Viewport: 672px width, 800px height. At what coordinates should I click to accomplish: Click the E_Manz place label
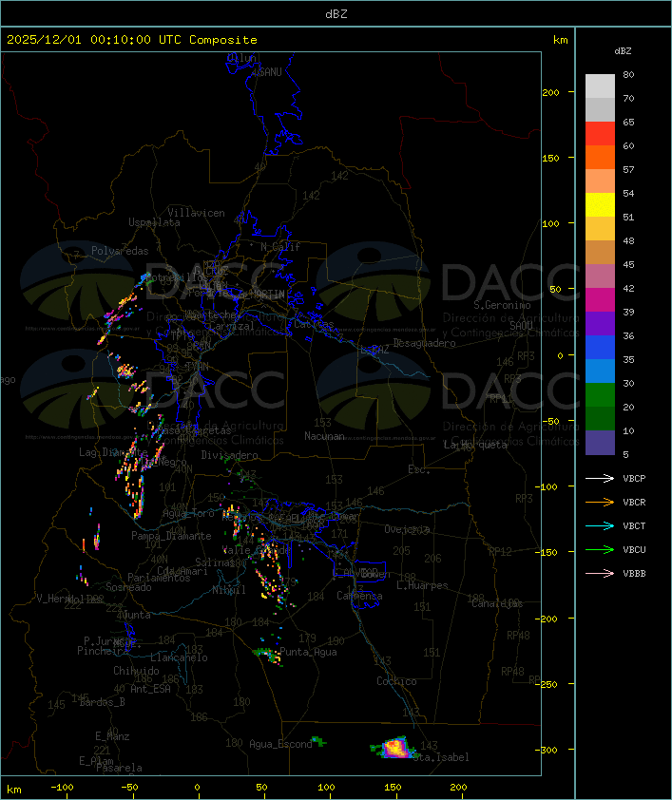tap(112, 736)
